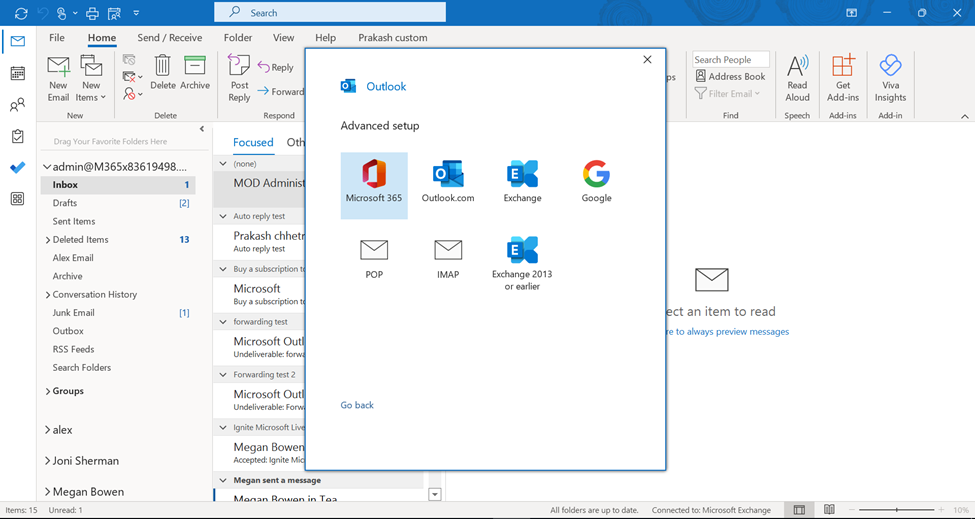The height and width of the screenshot is (519, 975).
Task: Expand Deleted Items folder
Action: pos(48,240)
